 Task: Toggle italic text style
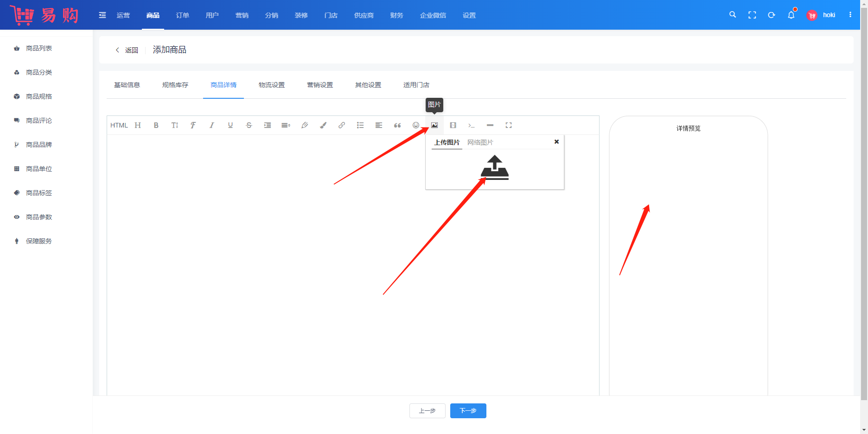(x=212, y=125)
